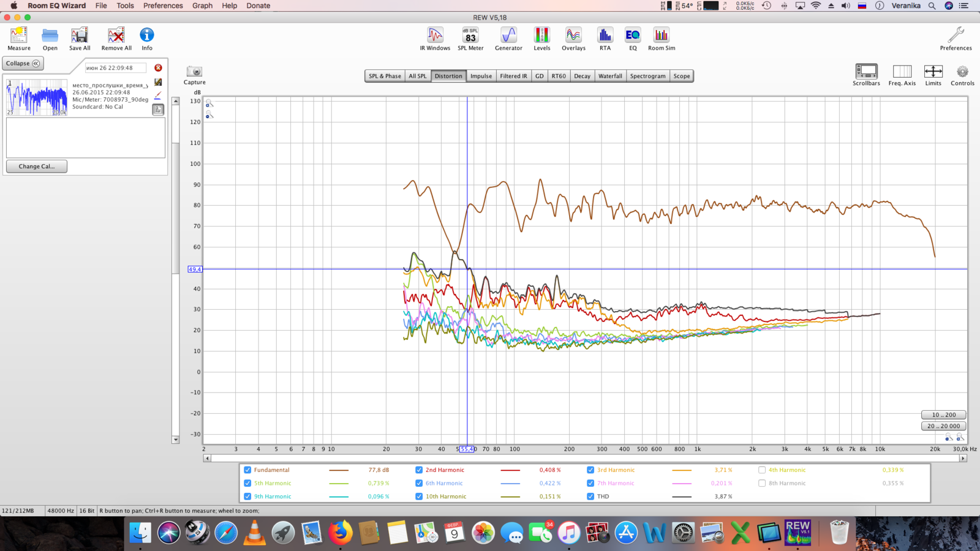This screenshot has width=980, height=551.
Task: Uncheck the 6th Harmonic checkbox
Action: coord(419,483)
